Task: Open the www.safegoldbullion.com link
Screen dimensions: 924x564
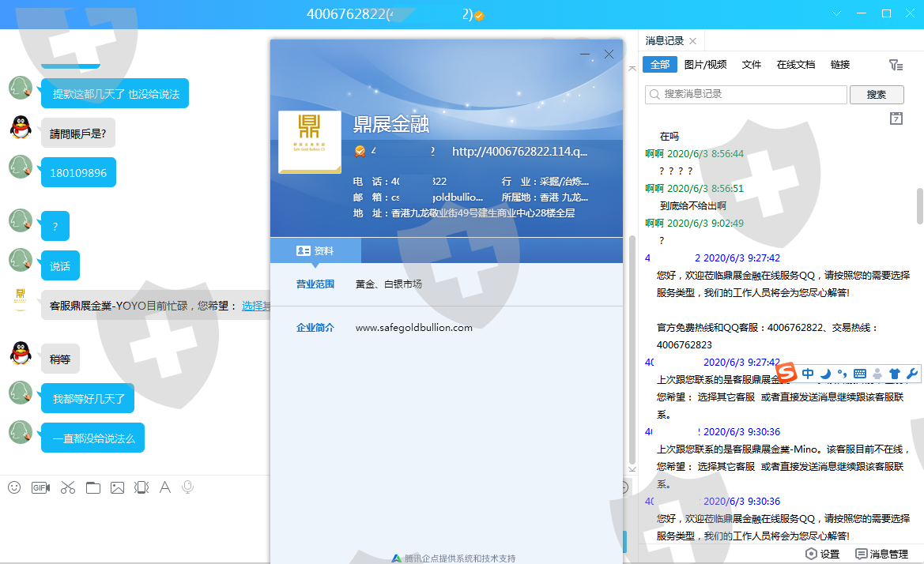Action: pos(413,327)
